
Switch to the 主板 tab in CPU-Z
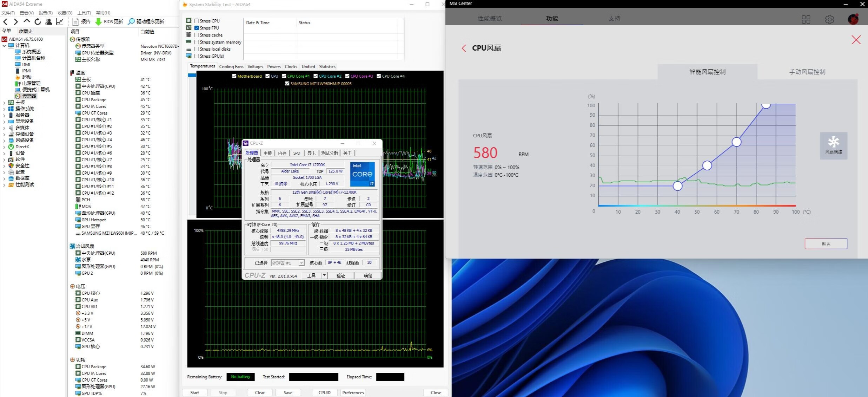click(x=268, y=153)
